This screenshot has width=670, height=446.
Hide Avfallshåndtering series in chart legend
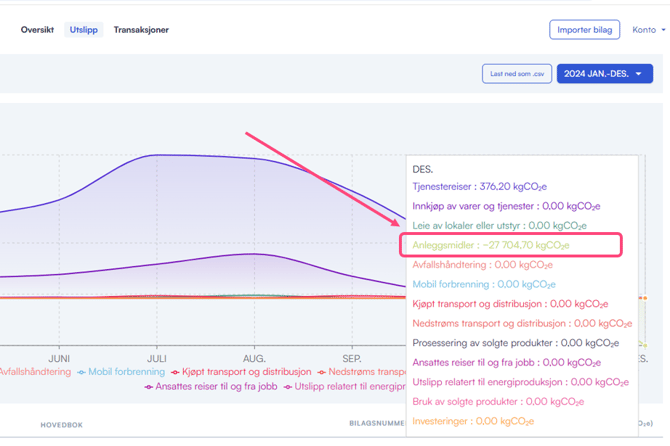(x=35, y=372)
